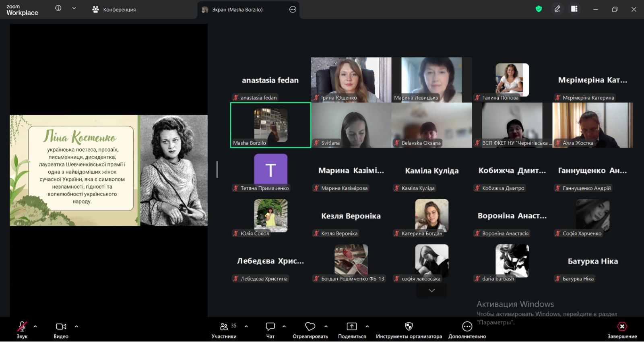Unmute the microphone audio button
Screen dimensions: 644x342
(22, 326)
